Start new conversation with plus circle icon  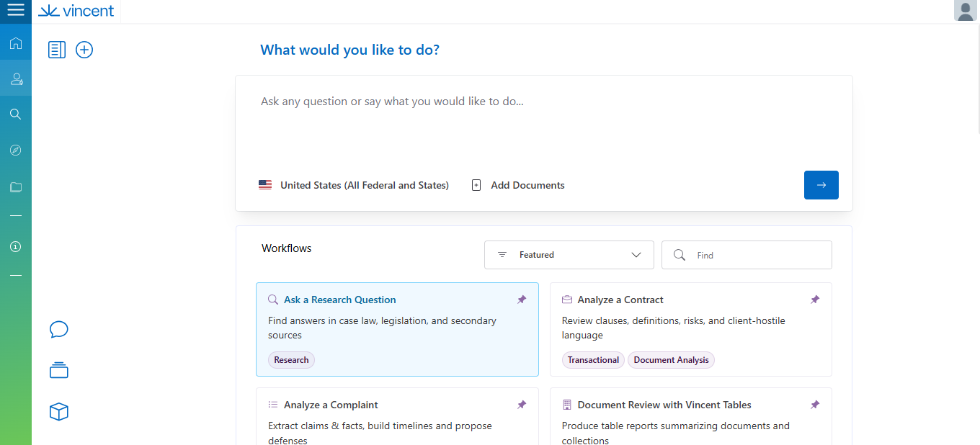(x=84, y=50)
